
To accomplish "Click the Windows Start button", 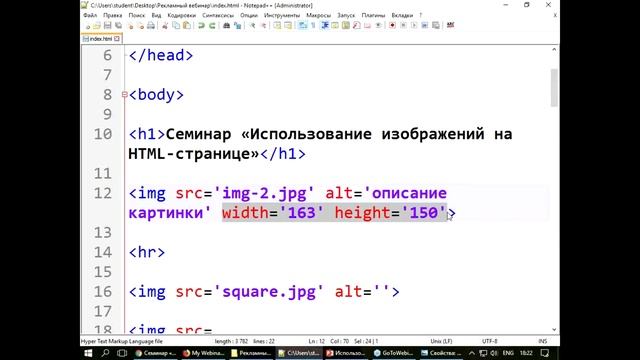I will click(x=88, y=353).
